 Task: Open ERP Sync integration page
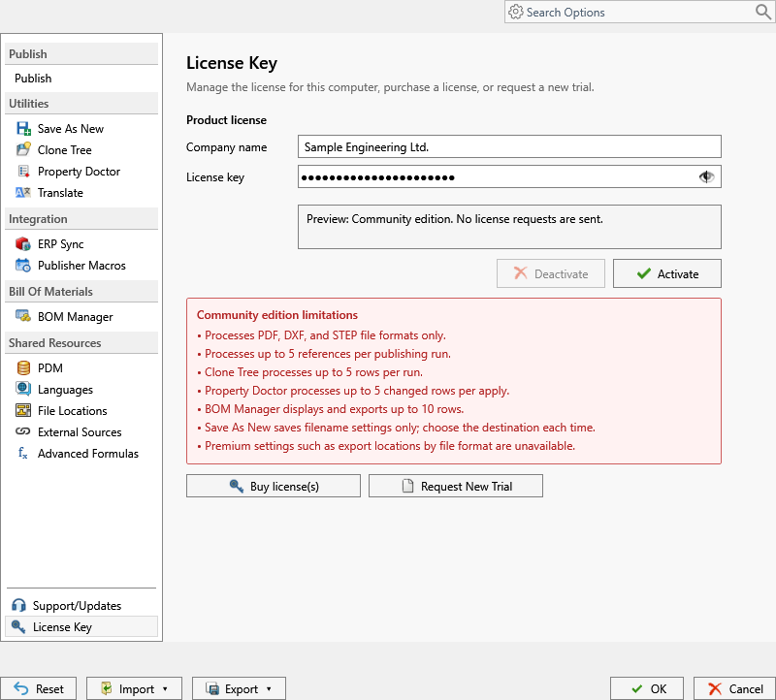click(81, 244)
